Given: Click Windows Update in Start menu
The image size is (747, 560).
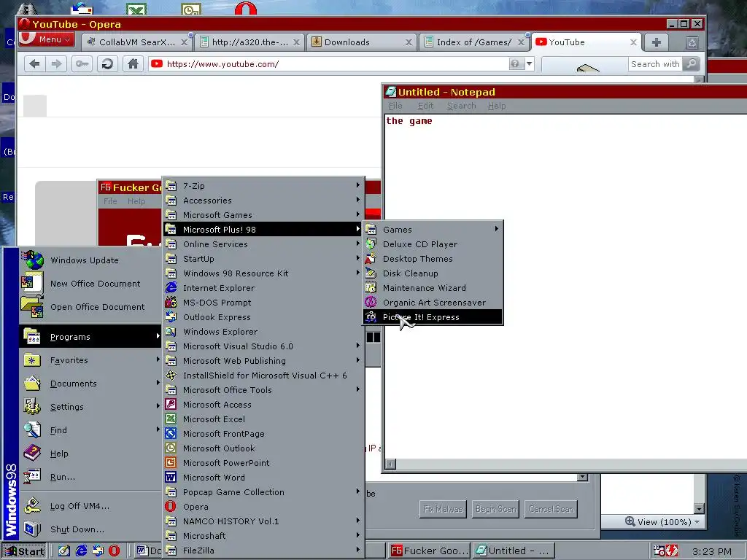Looking at the screenshot, I should 90,260.
